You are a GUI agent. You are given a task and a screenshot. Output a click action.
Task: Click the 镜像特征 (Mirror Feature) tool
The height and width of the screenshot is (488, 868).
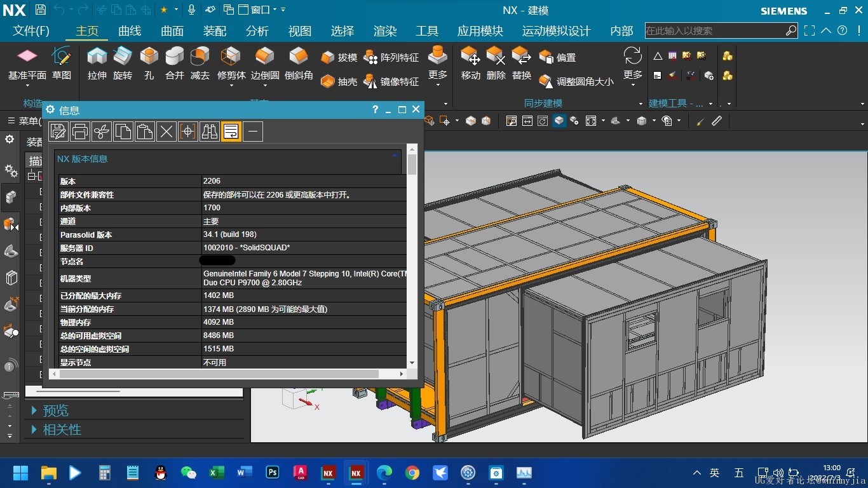(x=391, y=81)
